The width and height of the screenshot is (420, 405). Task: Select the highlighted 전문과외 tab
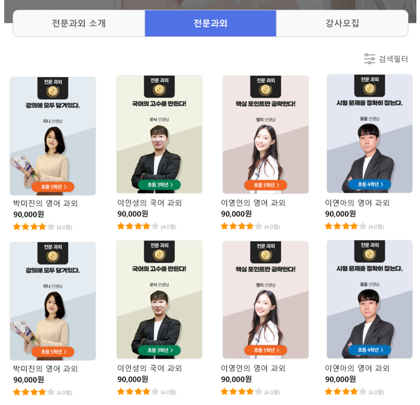pyautogui.click(x=210, y=23)
